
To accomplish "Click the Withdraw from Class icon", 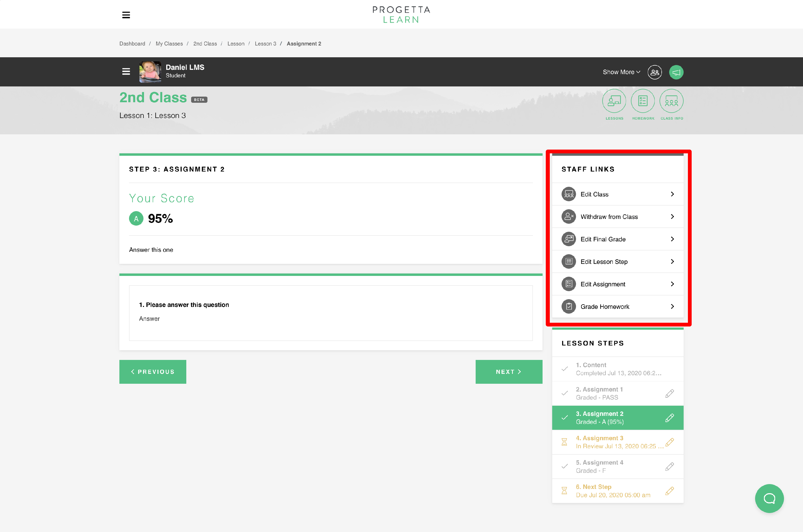I will 569,216.
